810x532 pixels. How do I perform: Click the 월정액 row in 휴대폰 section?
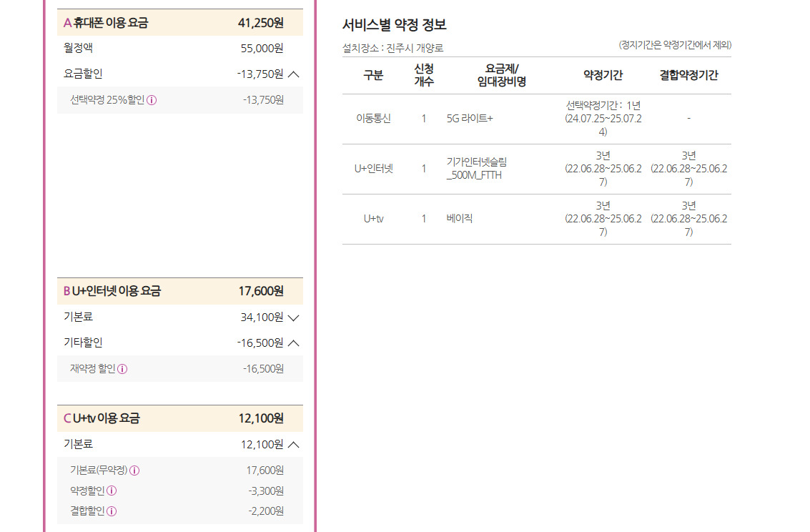[79, 48]
